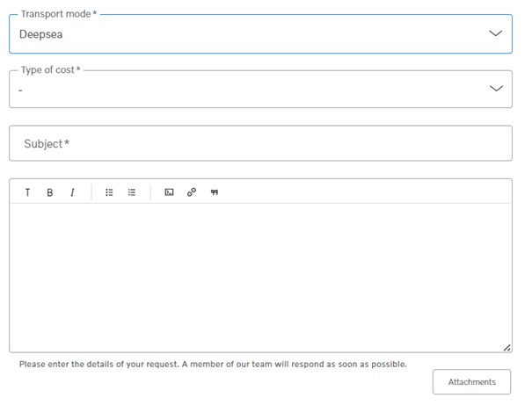The width and height of the screenshot is (532, 405).
Task: Focus the message body text area
Action: pyautogui.click(x=260, y=278)
